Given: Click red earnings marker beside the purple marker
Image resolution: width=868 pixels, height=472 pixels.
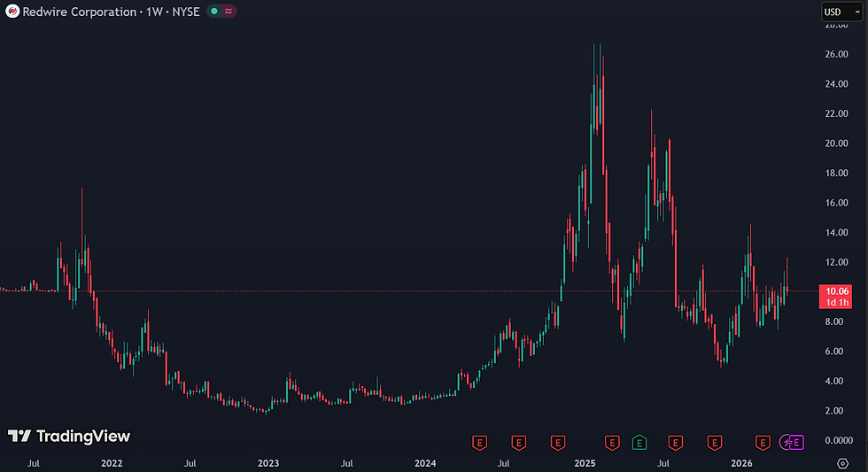Looking at the screenshot, I should (763, 443).
